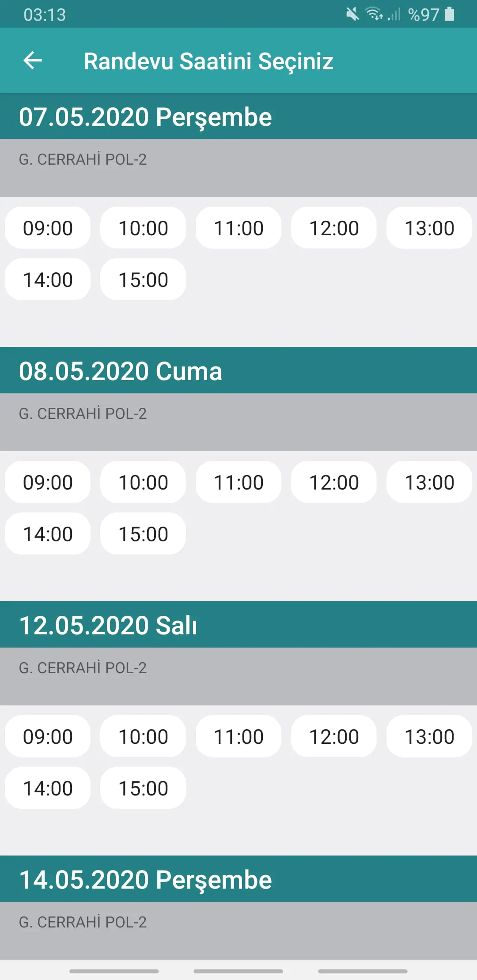Select 09:00 on 07.05.2020 Perşembe
The image size is (477, 980).
48,228
